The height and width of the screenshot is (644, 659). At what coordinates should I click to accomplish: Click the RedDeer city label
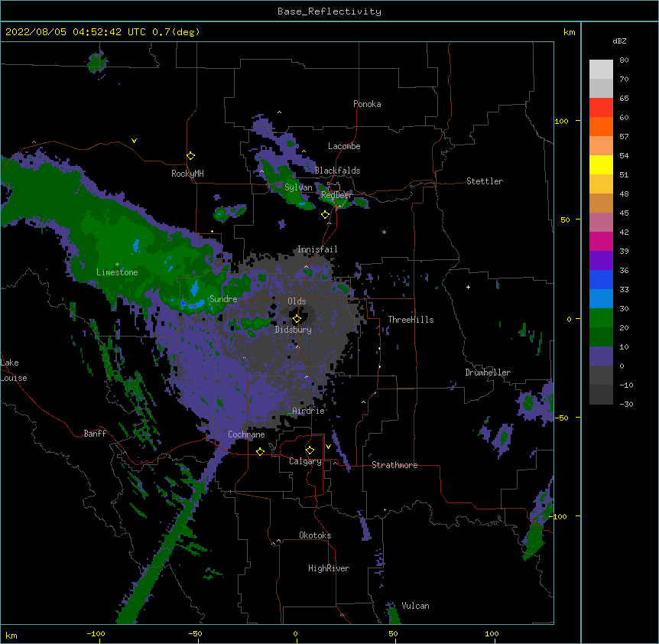tap(336, 195)
